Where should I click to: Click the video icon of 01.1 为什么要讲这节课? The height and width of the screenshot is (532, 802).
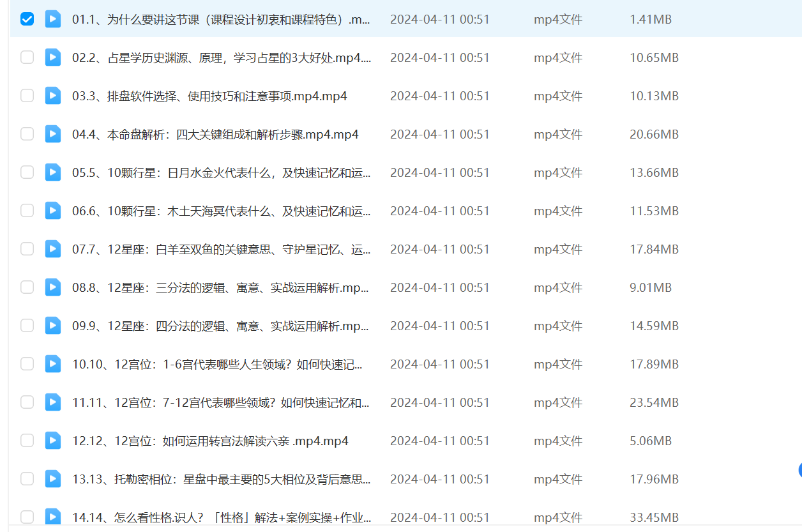(53, 19)
